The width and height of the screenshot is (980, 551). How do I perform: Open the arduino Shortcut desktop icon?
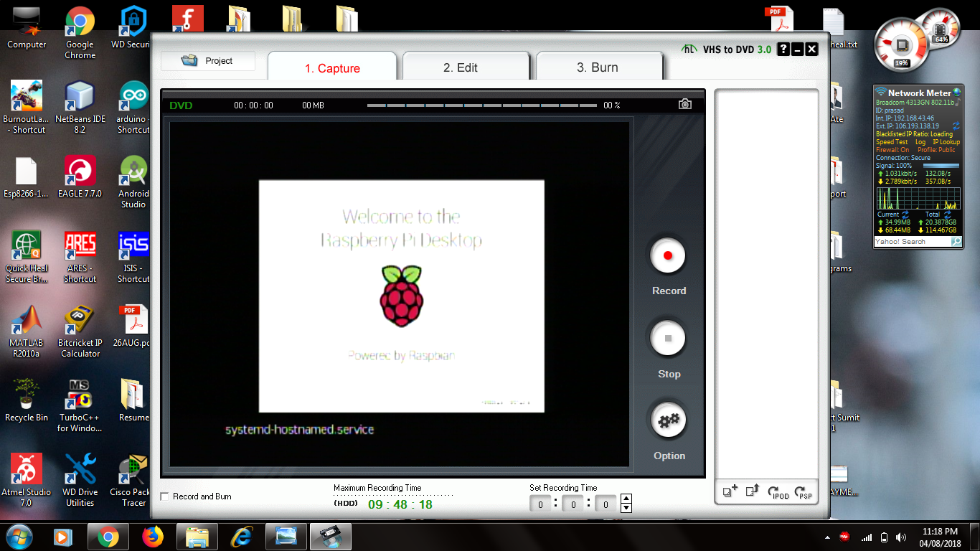(x=133, y=108)
